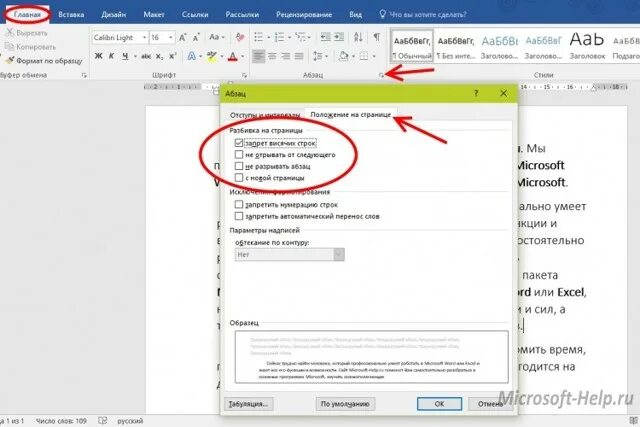Align text right

[286, 56]
